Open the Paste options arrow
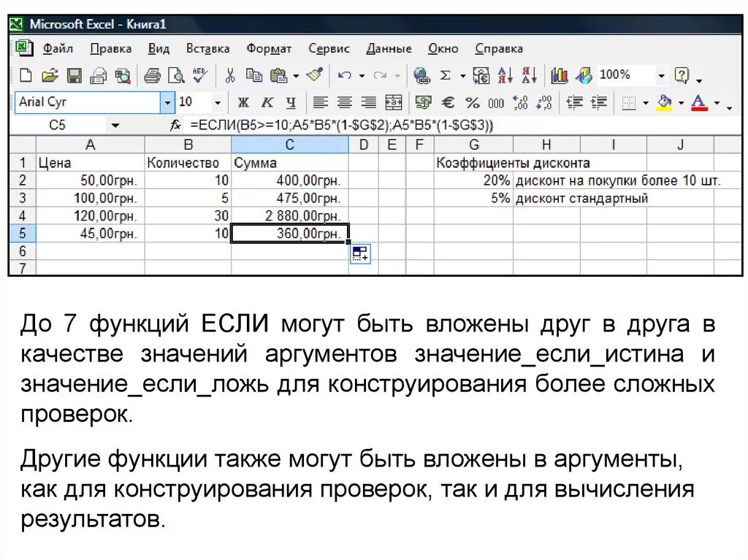 click(296, 76)
